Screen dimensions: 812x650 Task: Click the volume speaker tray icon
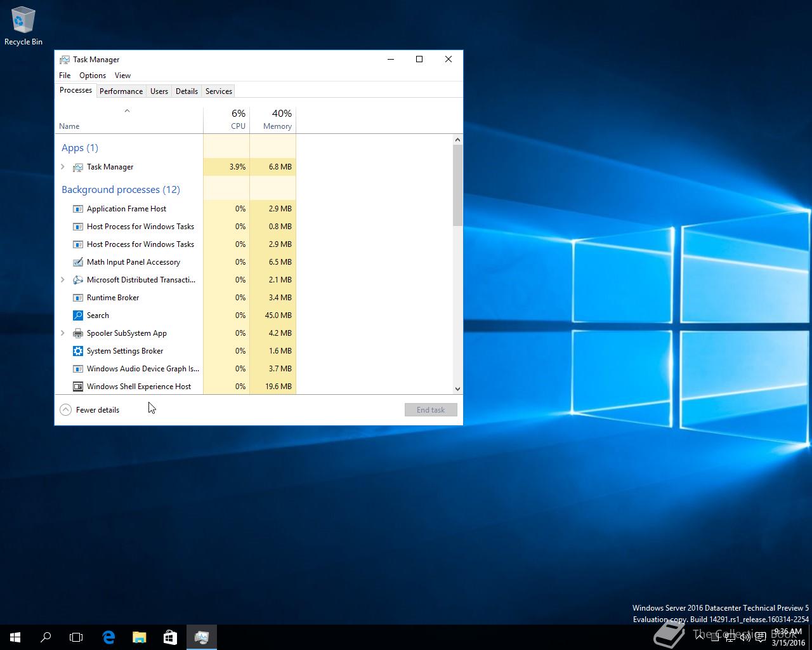click(745, 637)
